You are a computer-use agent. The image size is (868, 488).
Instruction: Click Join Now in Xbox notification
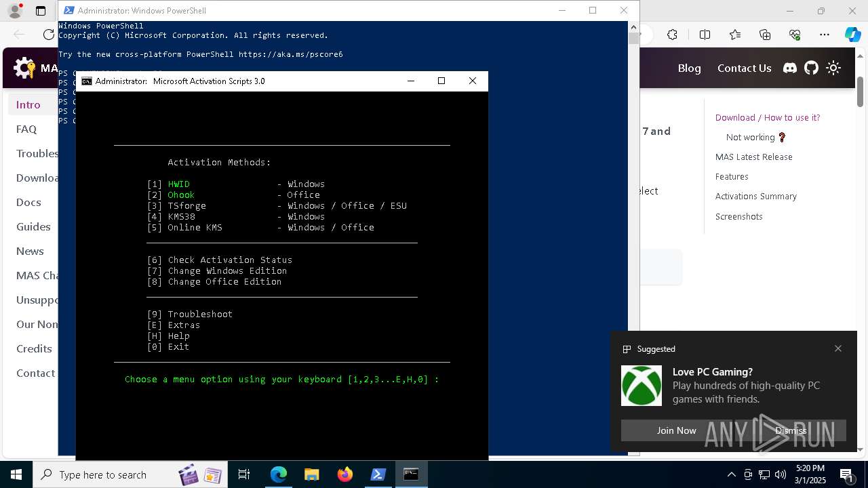click(676, 430)
